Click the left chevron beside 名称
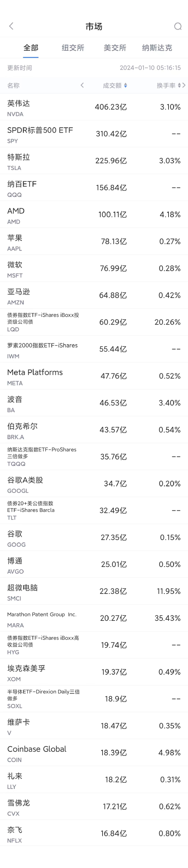 pyautogui.click(x=82, y=85)
